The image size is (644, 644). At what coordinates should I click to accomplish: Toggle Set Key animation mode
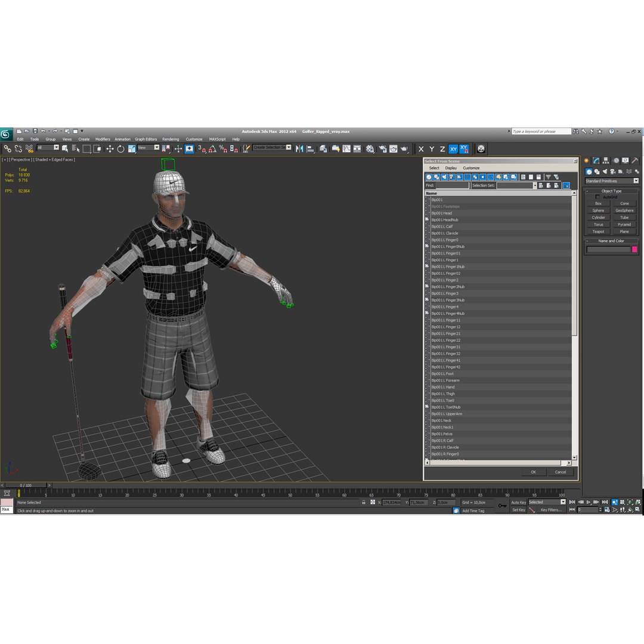tap(518, 510)
